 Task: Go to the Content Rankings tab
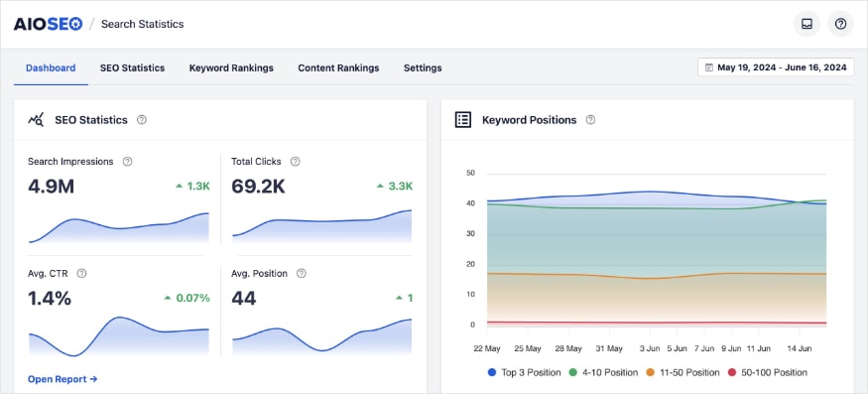[x=338, y=68]
